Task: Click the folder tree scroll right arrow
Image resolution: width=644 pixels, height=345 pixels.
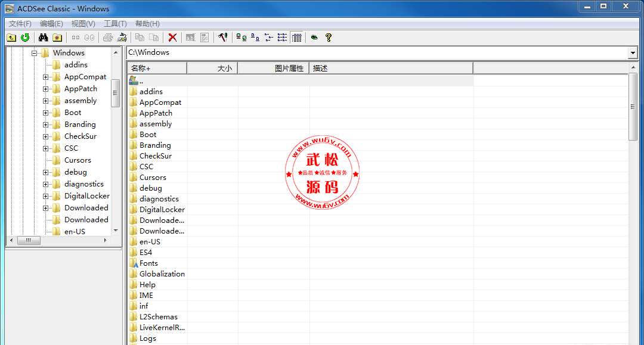Action: 106,240
